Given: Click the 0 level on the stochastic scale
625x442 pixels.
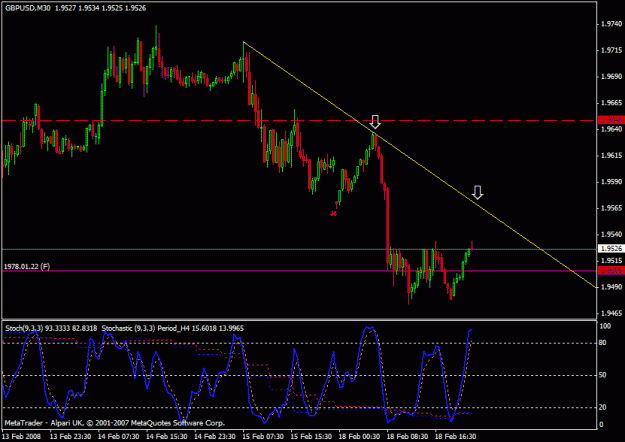Looking at the screenshot, I should [x=601, y=425].
